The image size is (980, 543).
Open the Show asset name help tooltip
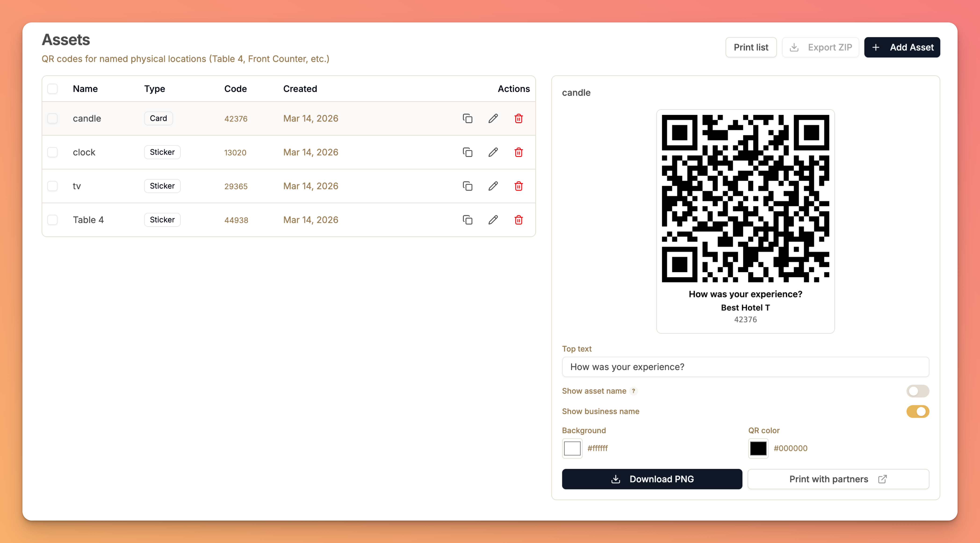pyautogui.click(x=634, y=391)
